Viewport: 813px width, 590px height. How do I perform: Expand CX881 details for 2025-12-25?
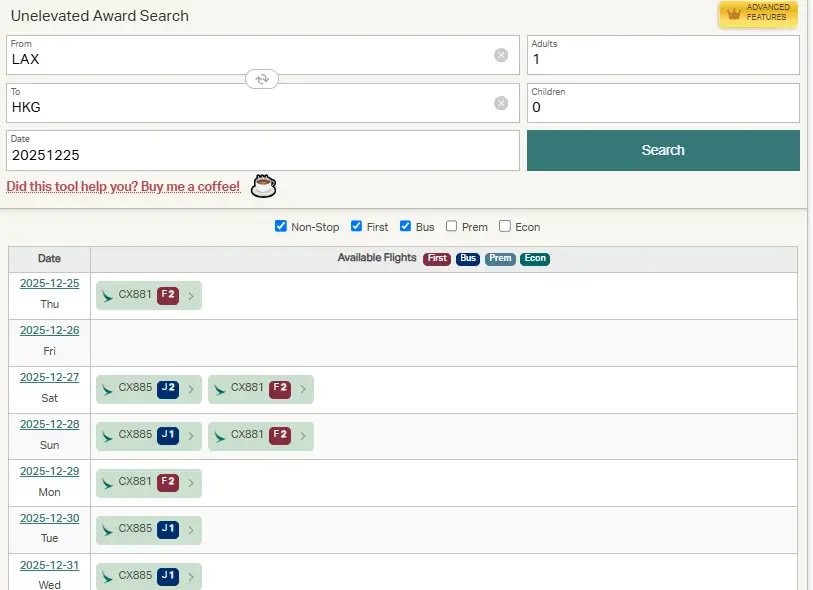[191, 296]
